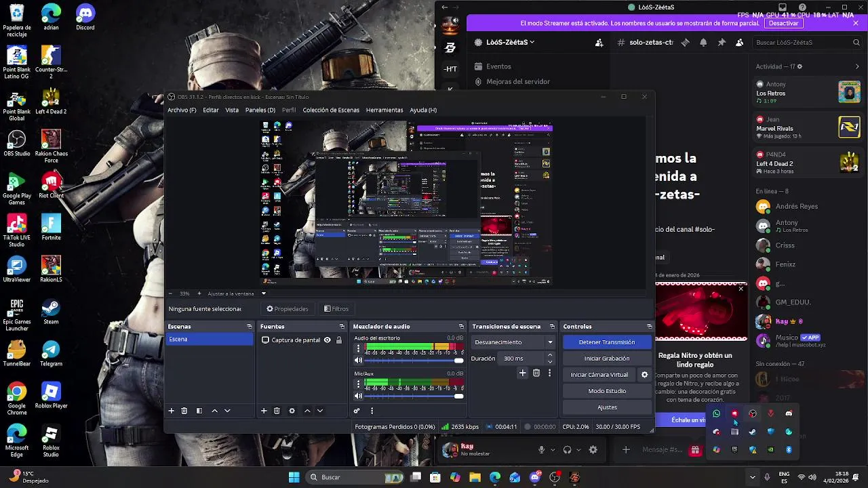
Task: Toggle Discord microphone mute
Action: pos(541,449)
